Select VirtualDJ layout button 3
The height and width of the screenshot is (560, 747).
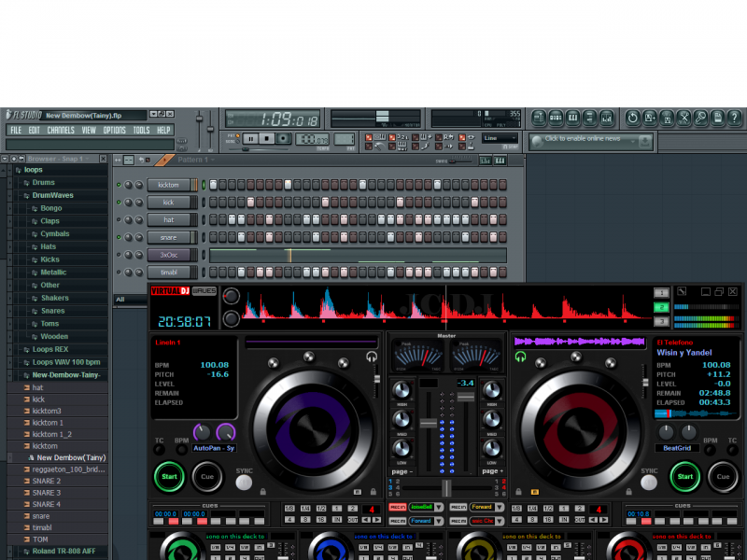(x=661, y=321)
